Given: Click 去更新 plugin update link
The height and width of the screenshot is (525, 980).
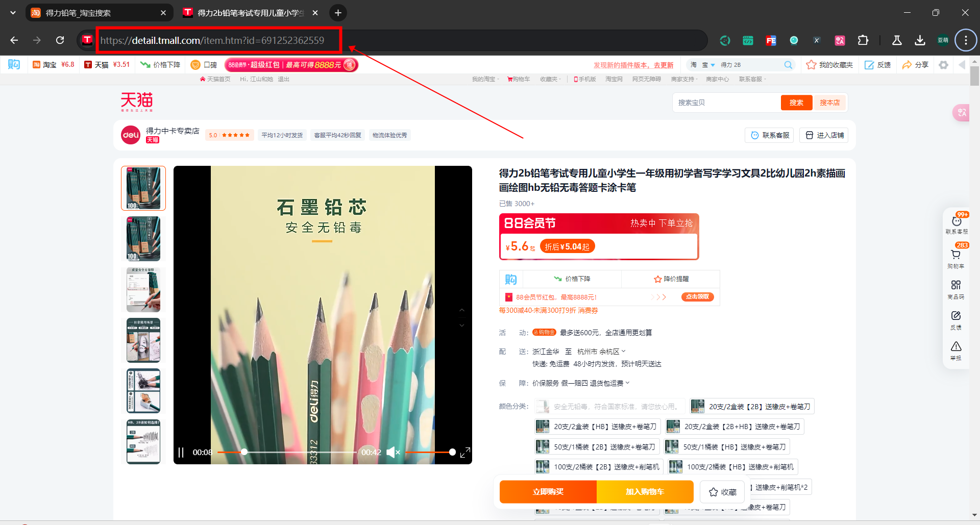Looking at the screenshot, I should (x=664, y=65).
